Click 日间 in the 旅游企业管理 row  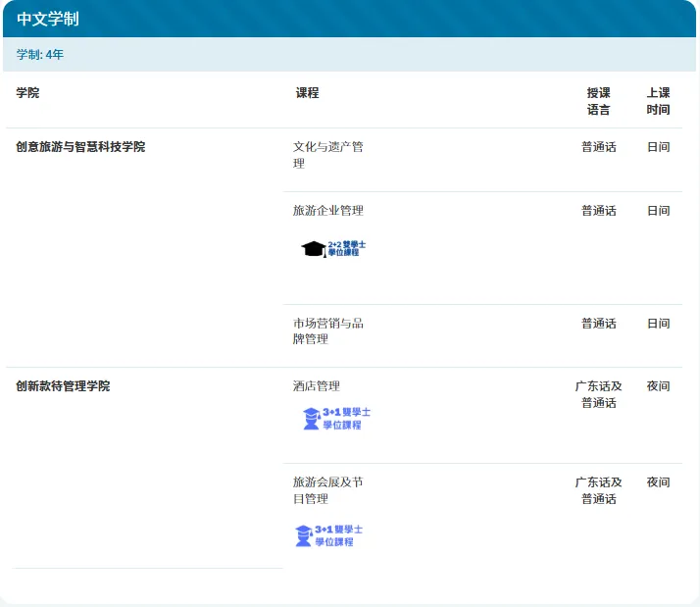[x=658, y=211]
